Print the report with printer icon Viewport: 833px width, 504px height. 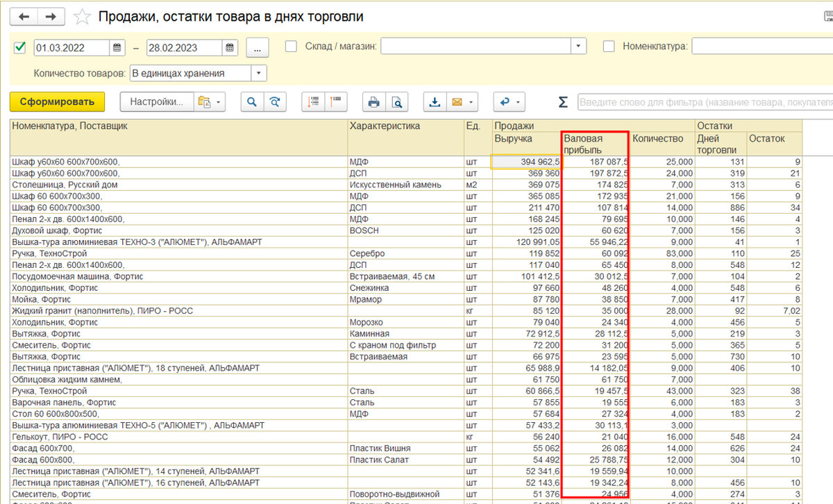(373, 102)
